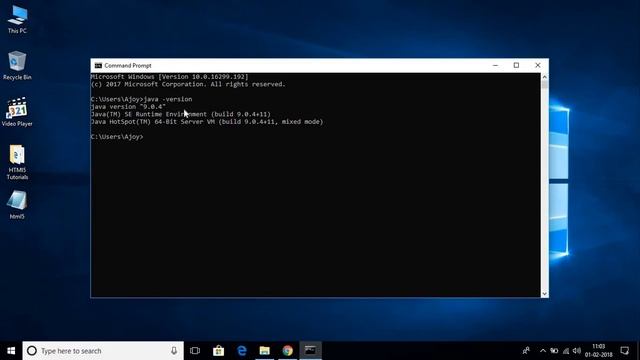
Task: Click the battery status tray icon
Action: 554,351
